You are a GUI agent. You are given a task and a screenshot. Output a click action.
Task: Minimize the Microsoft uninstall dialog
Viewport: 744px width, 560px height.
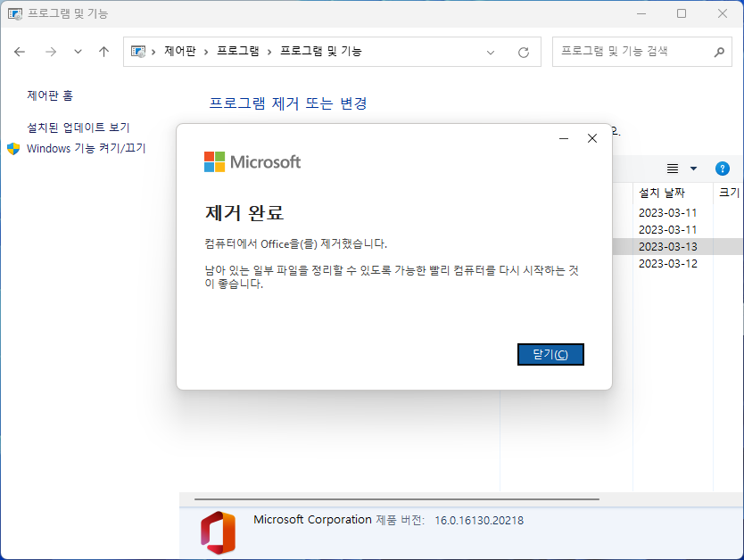564,138
